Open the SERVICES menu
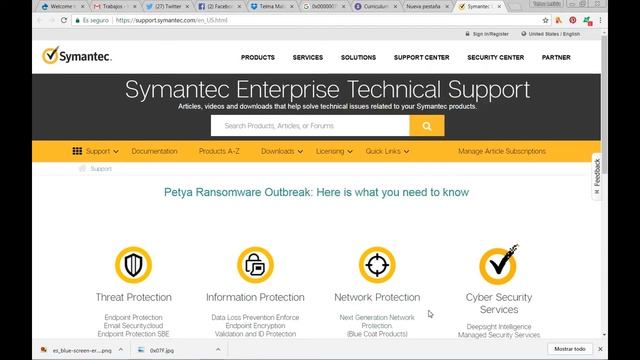 308,58
